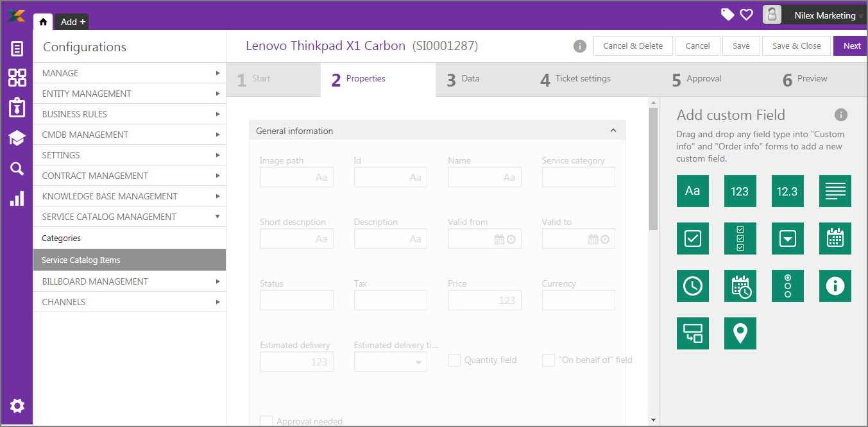The width and height of the screenshot is (868, 427).
Task: Select the time clock field type icon
Action: (x=693, y=286)
